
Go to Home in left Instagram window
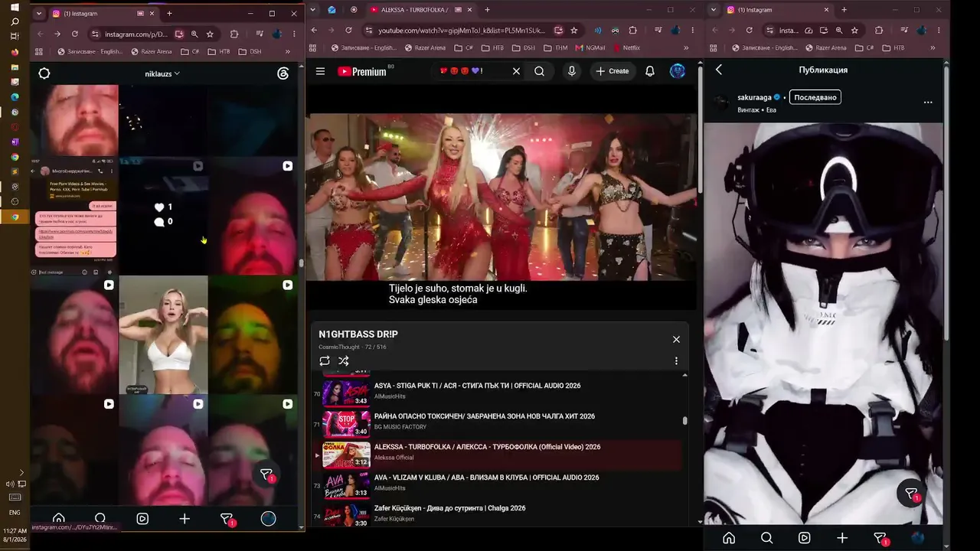[58, 518]
